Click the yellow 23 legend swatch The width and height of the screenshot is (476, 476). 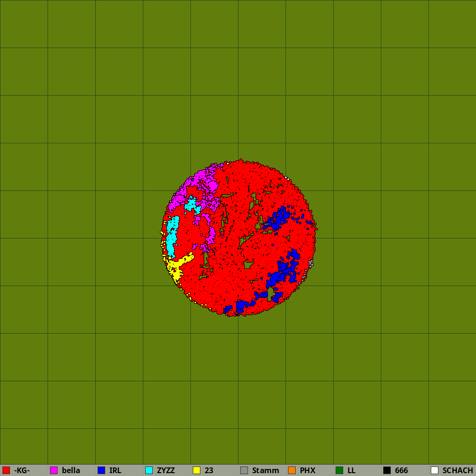[x=197, y=470]
